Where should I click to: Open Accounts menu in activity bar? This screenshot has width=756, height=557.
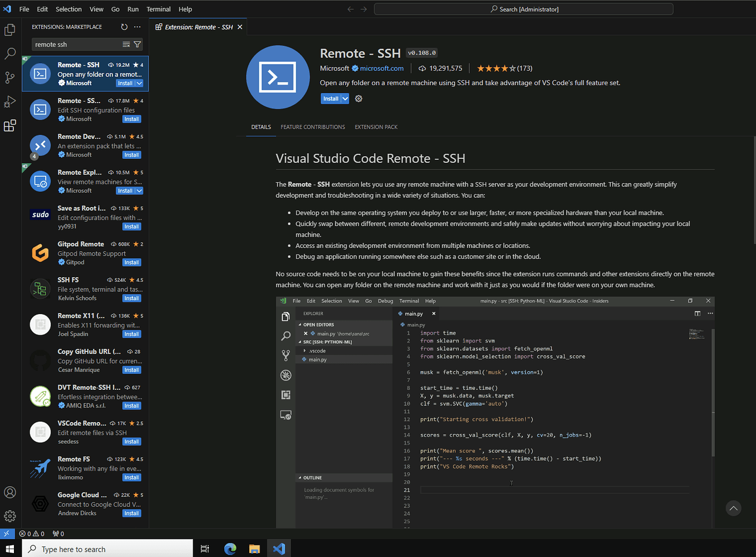pos(10,492)
